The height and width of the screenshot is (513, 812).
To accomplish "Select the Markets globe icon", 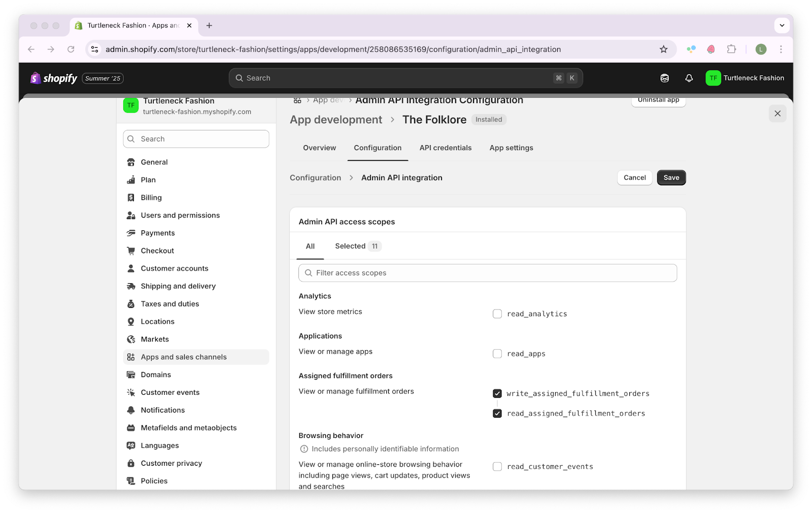I will coord(131,339).
